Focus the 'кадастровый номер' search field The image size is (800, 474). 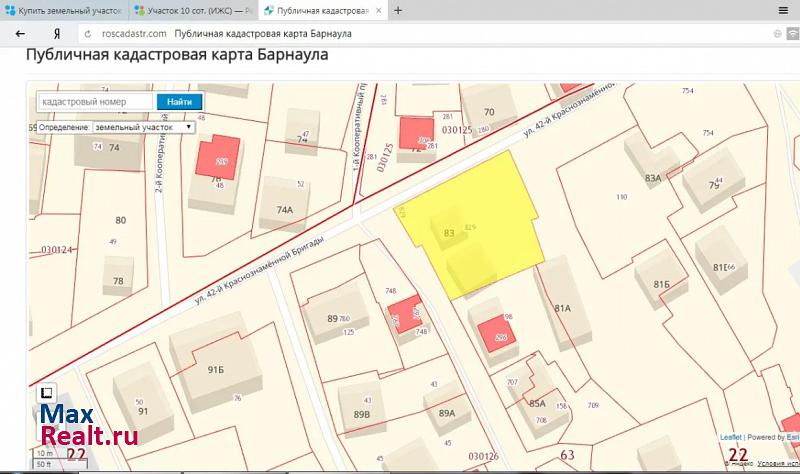[x=96, y=102]
